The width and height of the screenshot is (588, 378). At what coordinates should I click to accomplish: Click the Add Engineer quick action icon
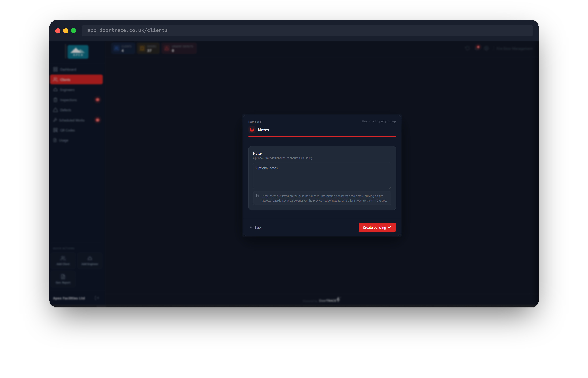click(90, 258)
